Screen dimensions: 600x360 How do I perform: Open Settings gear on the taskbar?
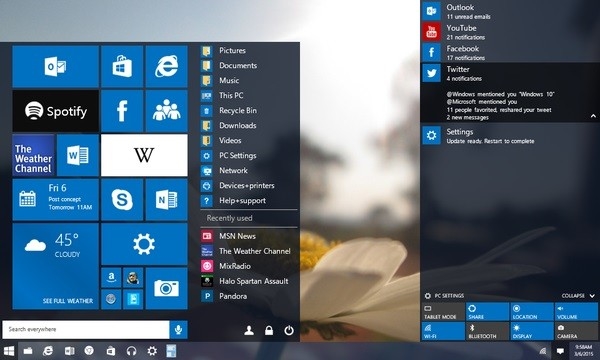pyautogui.click(x=152, y=351)
